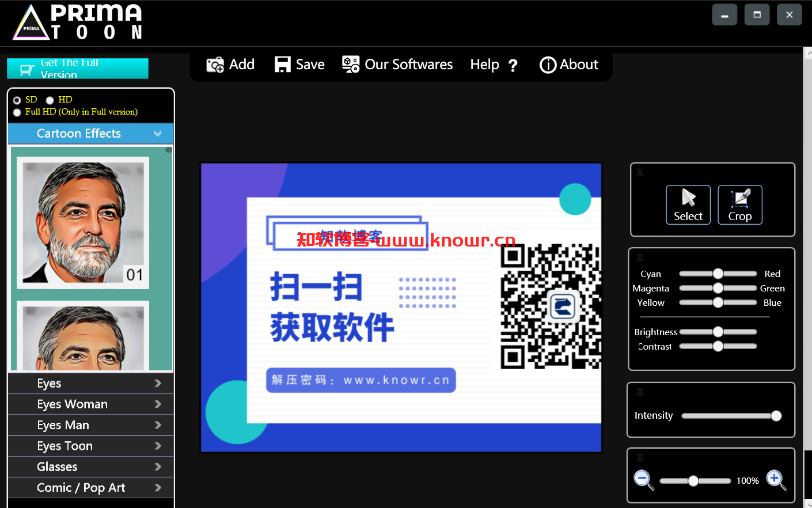This screenshot has width=812, height=508.
Task: Collapse the Cartoon Effects section
Action: (91, 134)
